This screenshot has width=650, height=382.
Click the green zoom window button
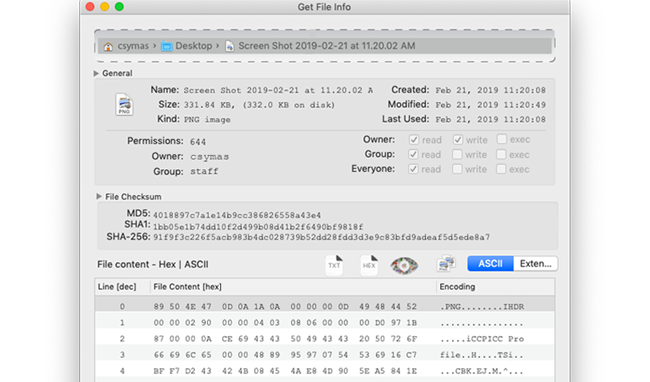pyautogui.click(x=119, y=7)
